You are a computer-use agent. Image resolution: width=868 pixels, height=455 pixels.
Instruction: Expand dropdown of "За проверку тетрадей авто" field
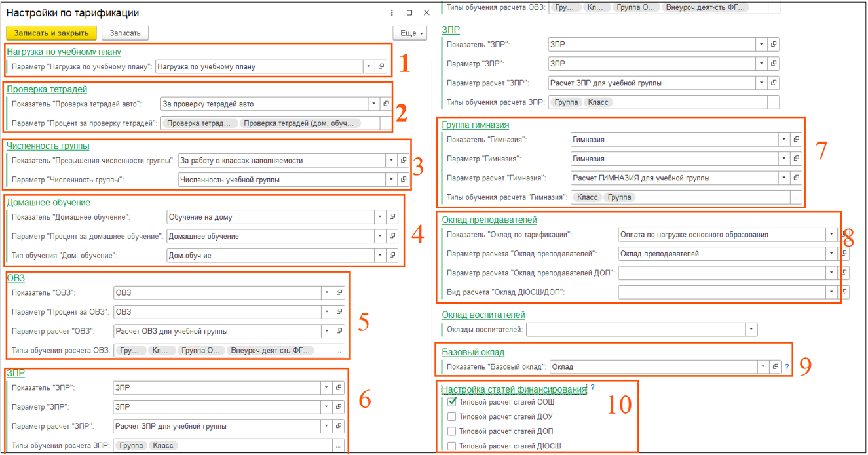click(373, 104)
